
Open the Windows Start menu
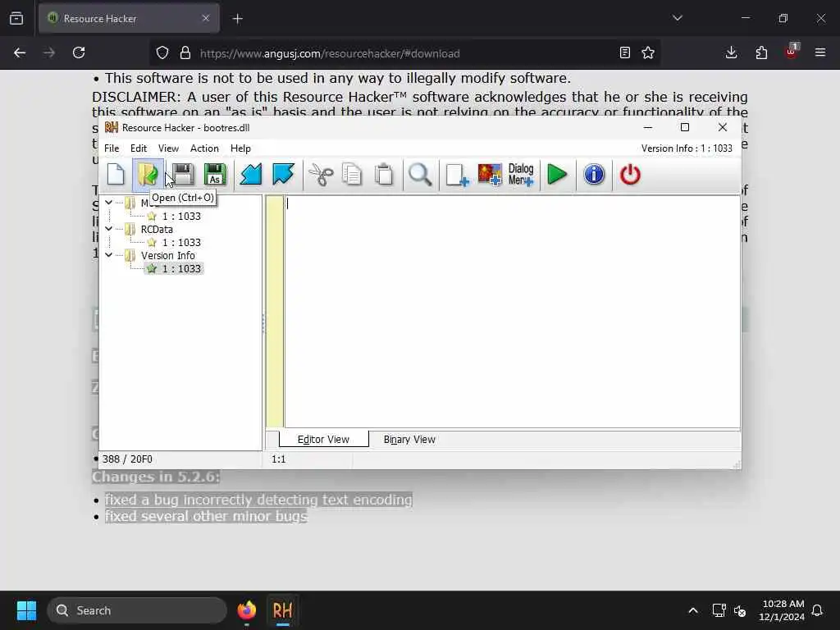point(26,610)
